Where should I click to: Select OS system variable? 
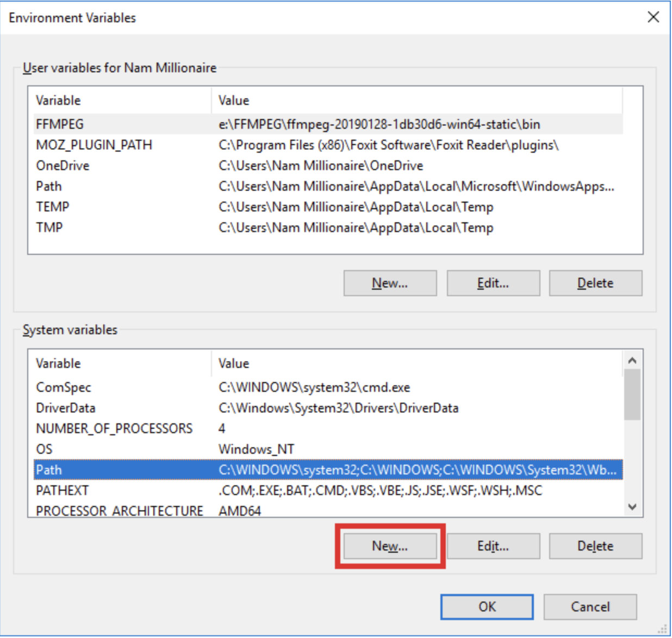[x=328, y=449]
